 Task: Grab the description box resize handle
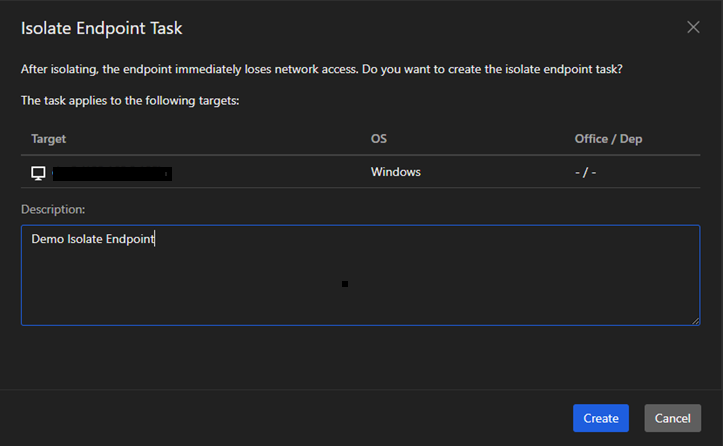click(x=695, y=320)
